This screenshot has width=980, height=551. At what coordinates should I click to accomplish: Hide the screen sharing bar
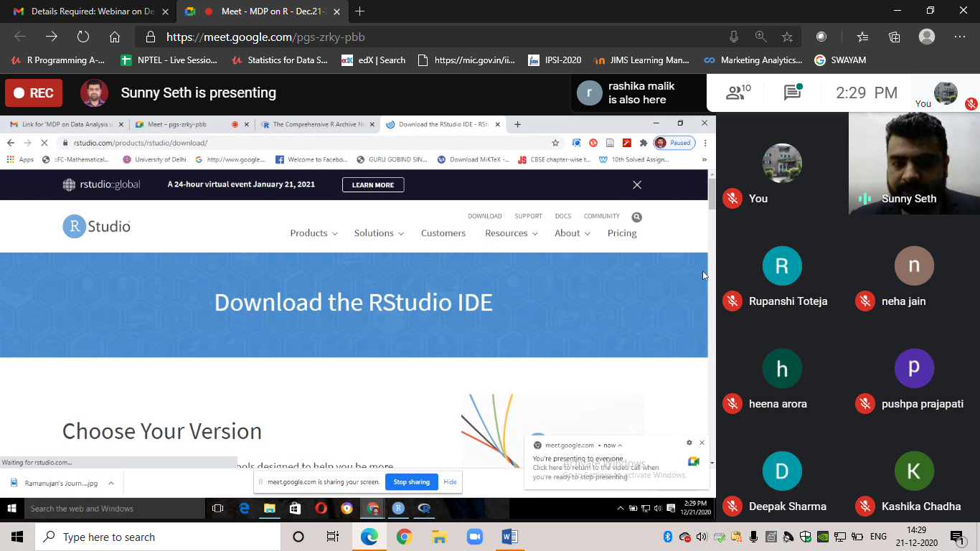point(450,482)
